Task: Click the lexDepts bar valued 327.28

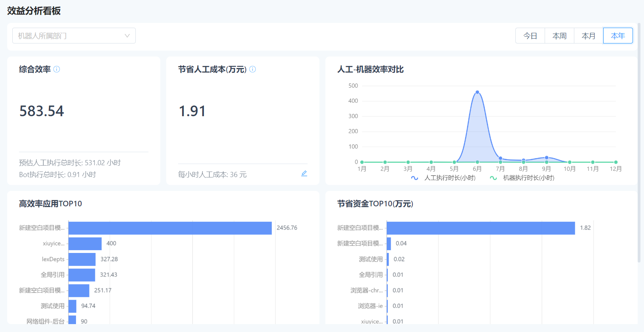Action: (x=82, y=259)
